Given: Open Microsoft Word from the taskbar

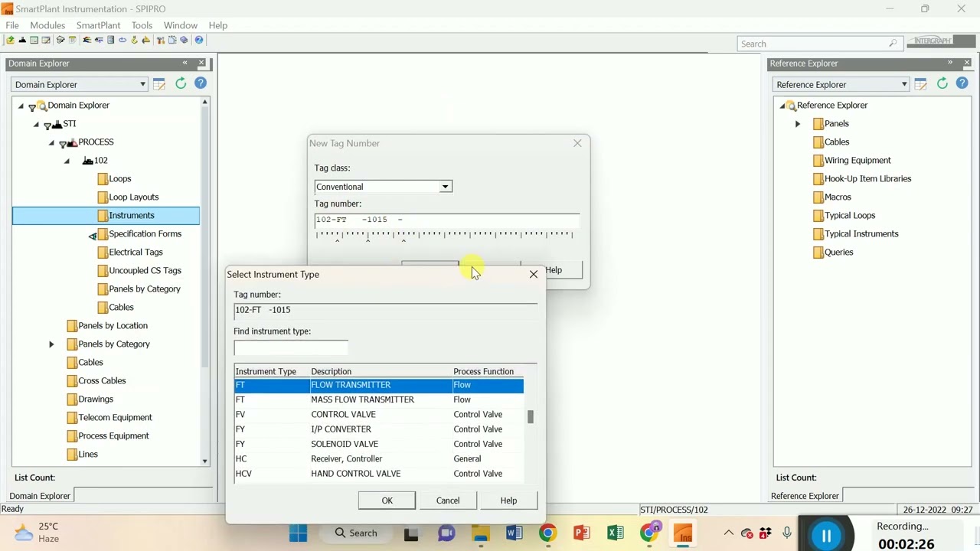Looking at the screenshot, I should pos(514,533).
